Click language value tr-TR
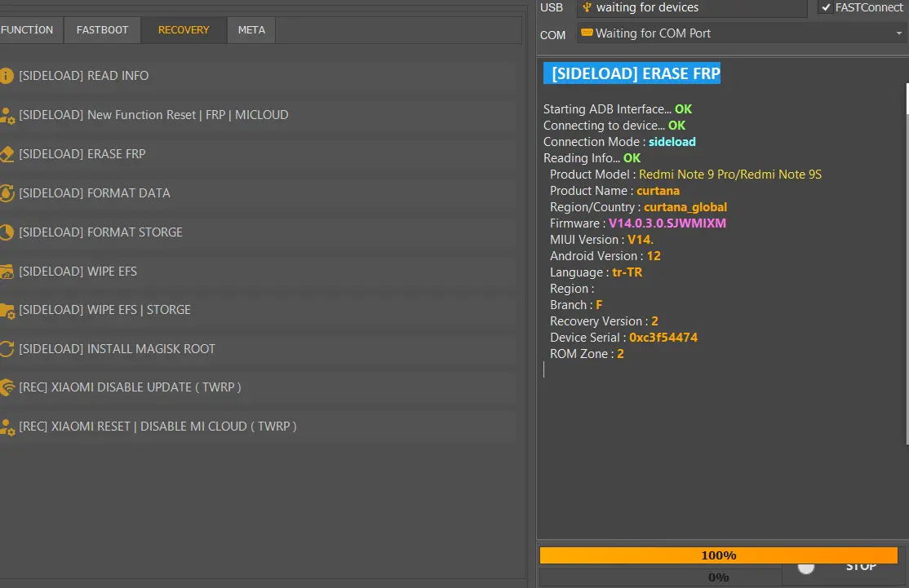 [x=627, y=272]
